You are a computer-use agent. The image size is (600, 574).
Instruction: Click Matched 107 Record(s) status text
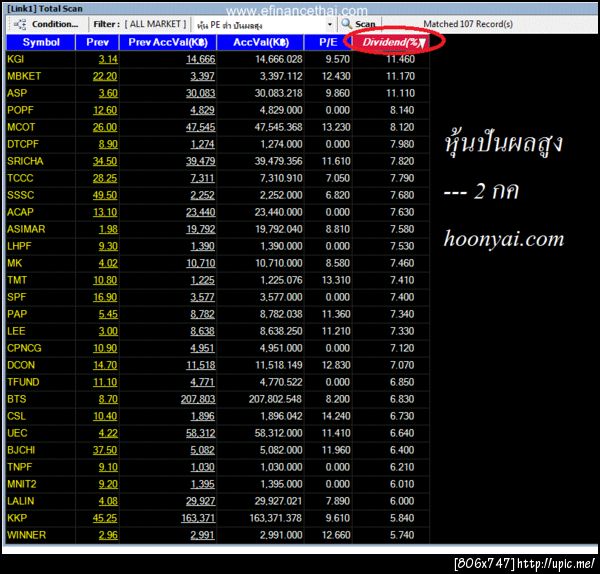(x=468, y=24)
